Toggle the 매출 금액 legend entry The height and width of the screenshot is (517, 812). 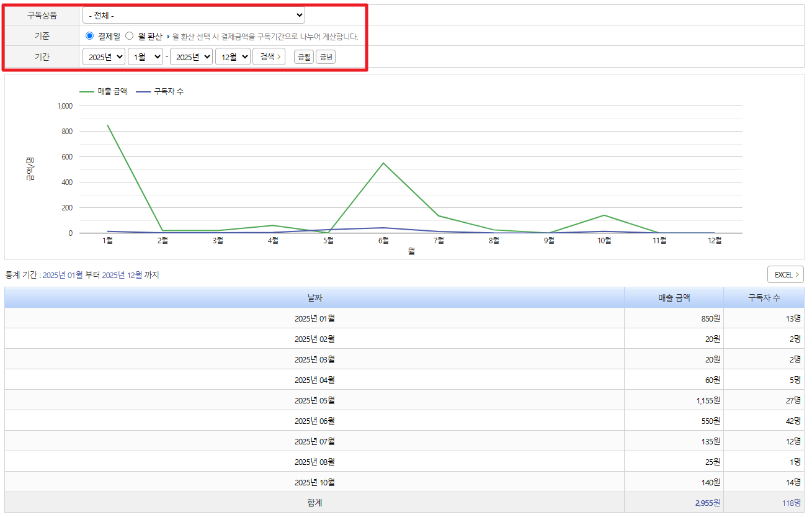tap(104, 91)
